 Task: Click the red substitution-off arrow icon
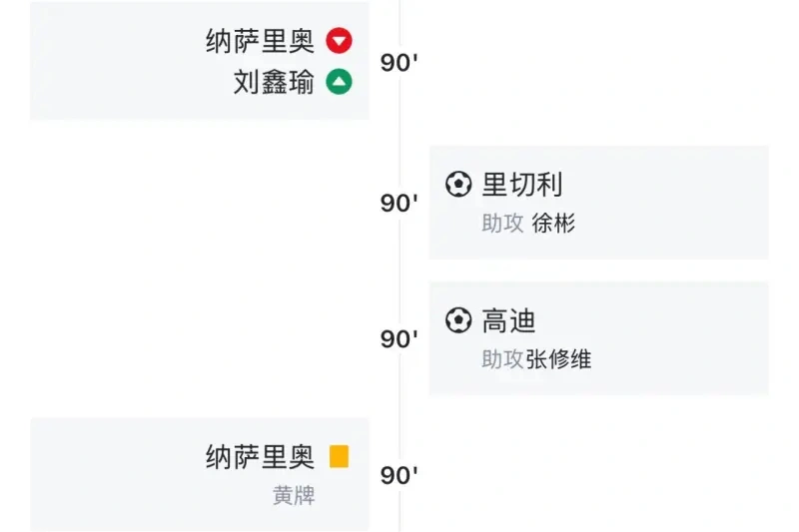[x=339, y=41]
